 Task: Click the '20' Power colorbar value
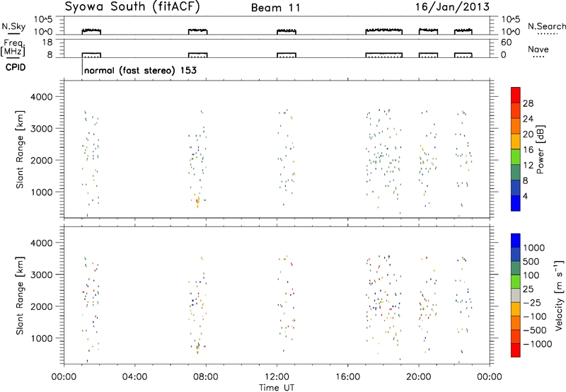tap(528, 134)
